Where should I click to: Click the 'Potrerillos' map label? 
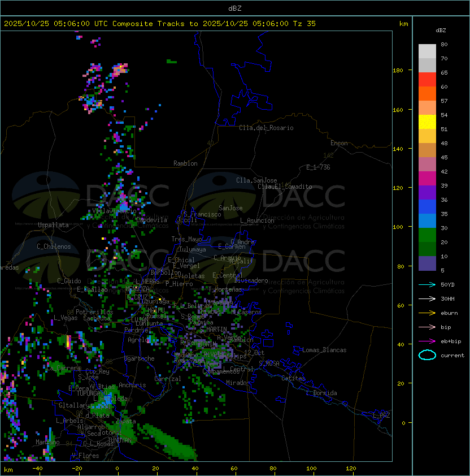click(x=94, y=312)
